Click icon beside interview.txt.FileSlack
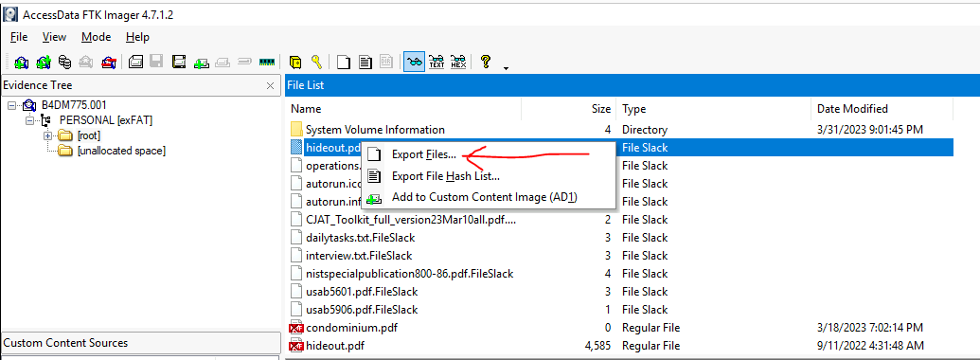 (297, 256)
